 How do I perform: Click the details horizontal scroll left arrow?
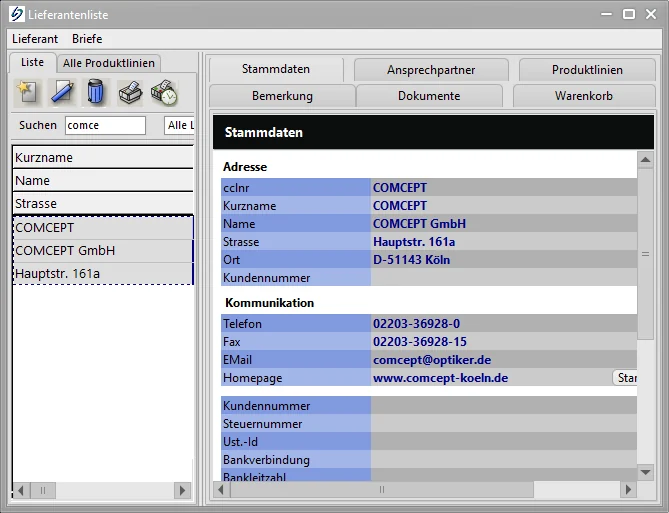pos(221,490)
